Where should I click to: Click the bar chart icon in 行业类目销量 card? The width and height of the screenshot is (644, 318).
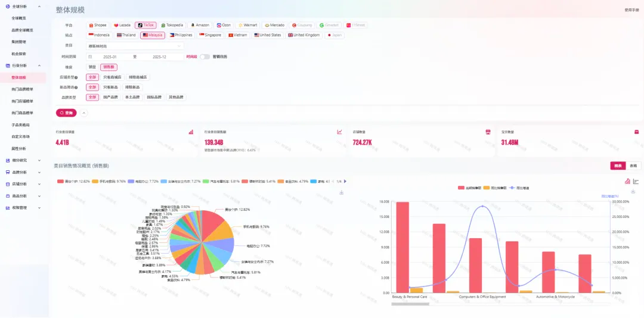(191, 132)
